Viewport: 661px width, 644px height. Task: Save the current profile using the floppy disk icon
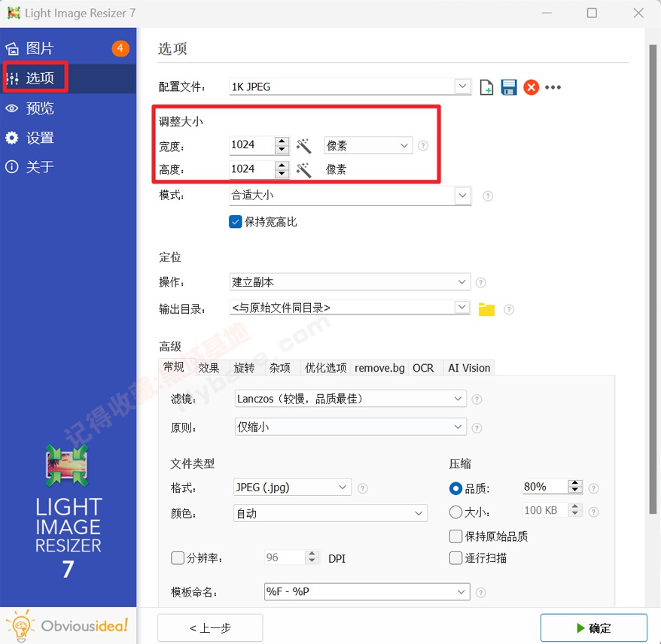pos(509,87)
